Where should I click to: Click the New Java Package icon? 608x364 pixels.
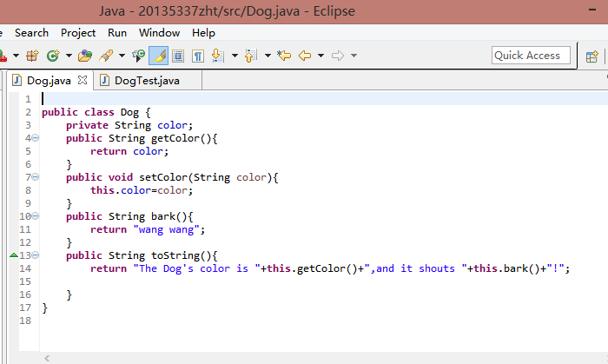[33, 56]
